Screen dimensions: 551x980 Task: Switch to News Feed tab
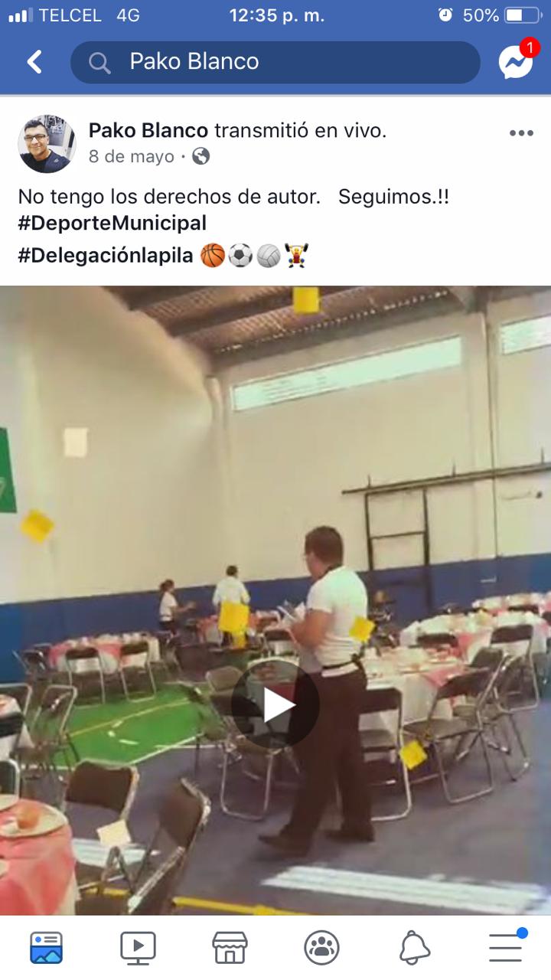(x=47, y=948)
